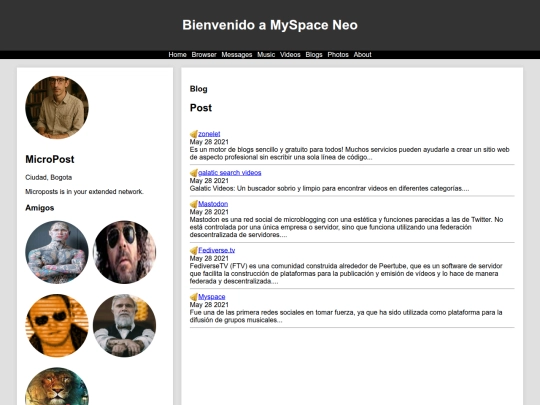Open the Blogs section

pos(314,55)
